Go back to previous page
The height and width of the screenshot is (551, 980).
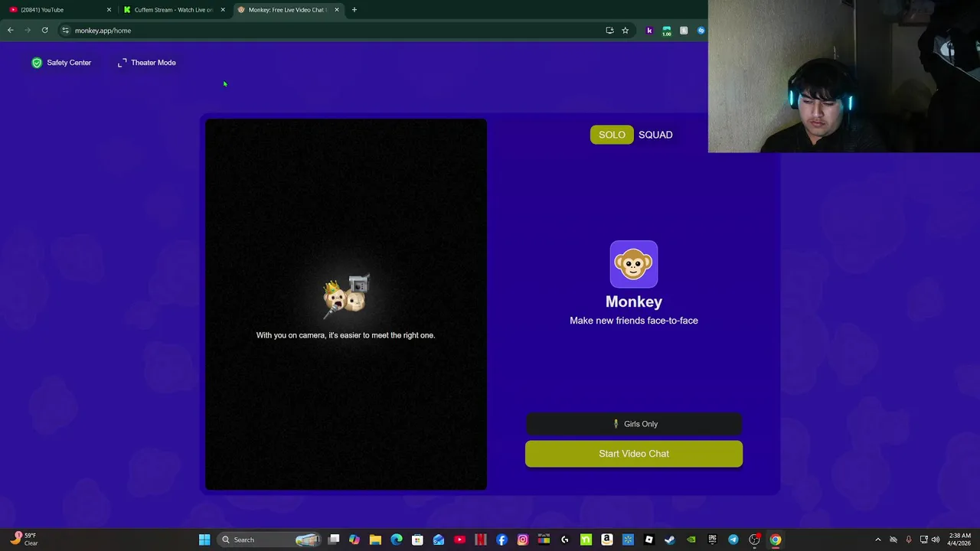click(11, 31)
